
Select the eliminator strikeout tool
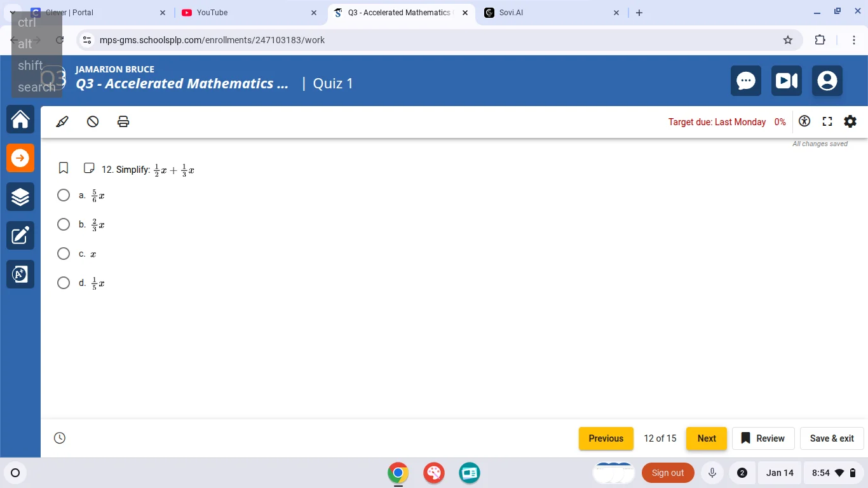pos(93,121)
